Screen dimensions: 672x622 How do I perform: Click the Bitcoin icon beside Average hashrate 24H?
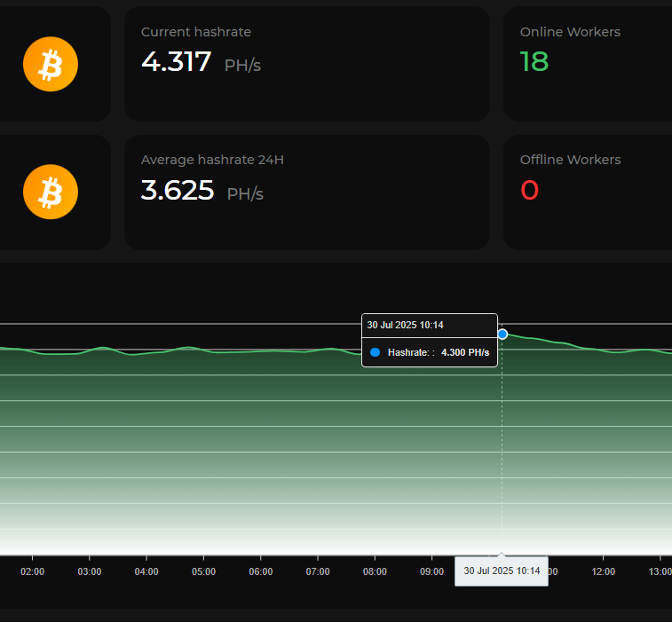coord(51,192)
